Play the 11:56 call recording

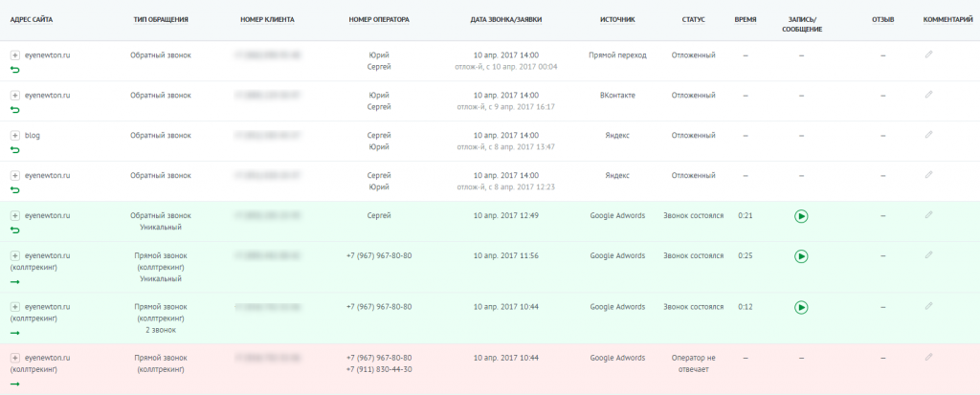pos(801,256)
